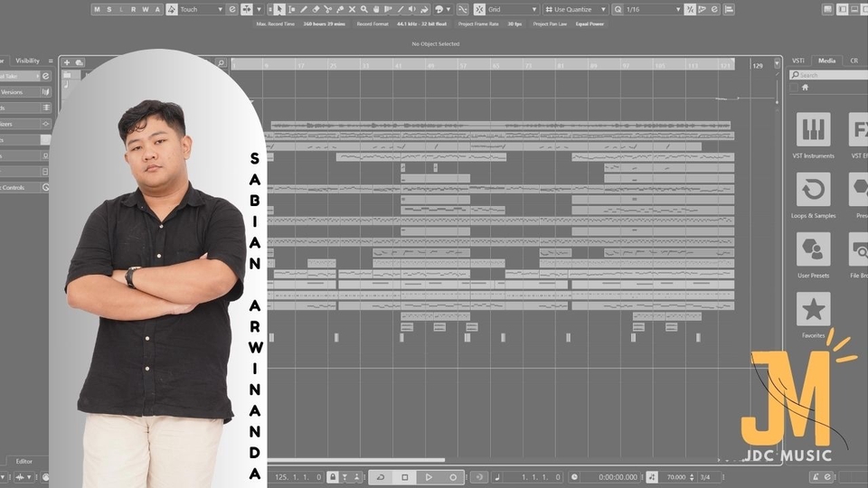Viewport: 868px width, 488px height.
Task: Open the Quantize Panel e button
Action: 714,9
